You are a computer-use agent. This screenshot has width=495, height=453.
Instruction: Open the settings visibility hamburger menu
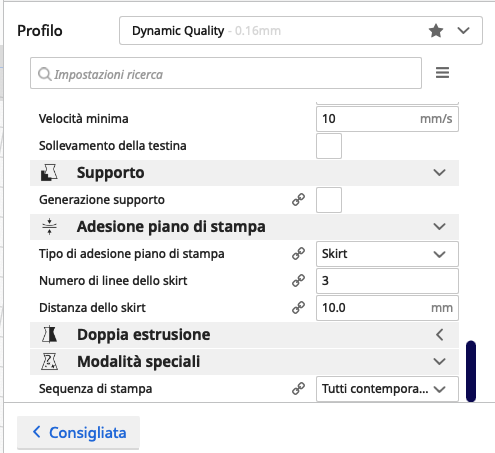click(442, 73)
